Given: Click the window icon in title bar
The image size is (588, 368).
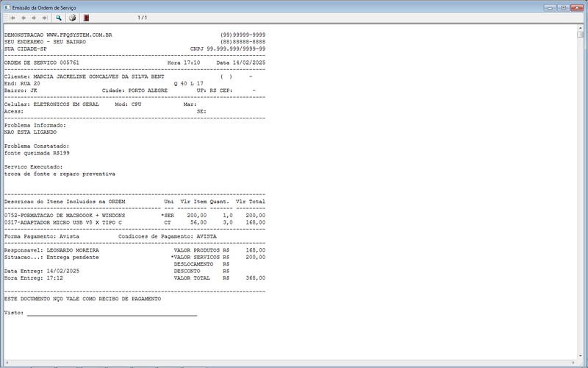Looking at the screenshot, I should pos(7,6).
